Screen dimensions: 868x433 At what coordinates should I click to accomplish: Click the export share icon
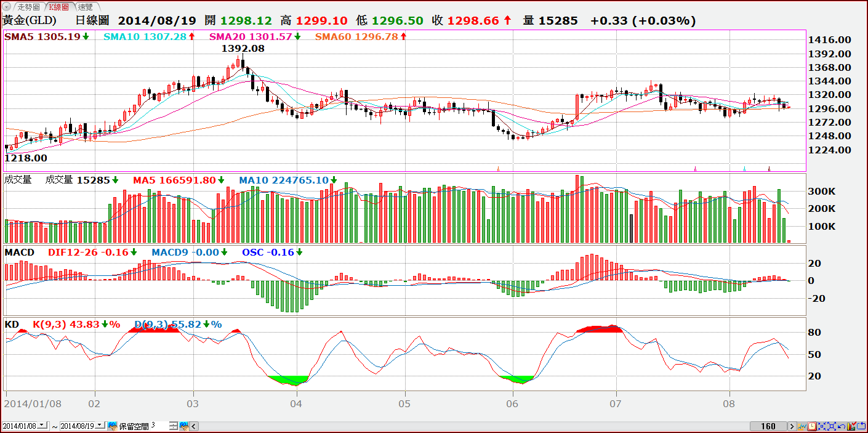pyautogui.click(x=861, y=426)
